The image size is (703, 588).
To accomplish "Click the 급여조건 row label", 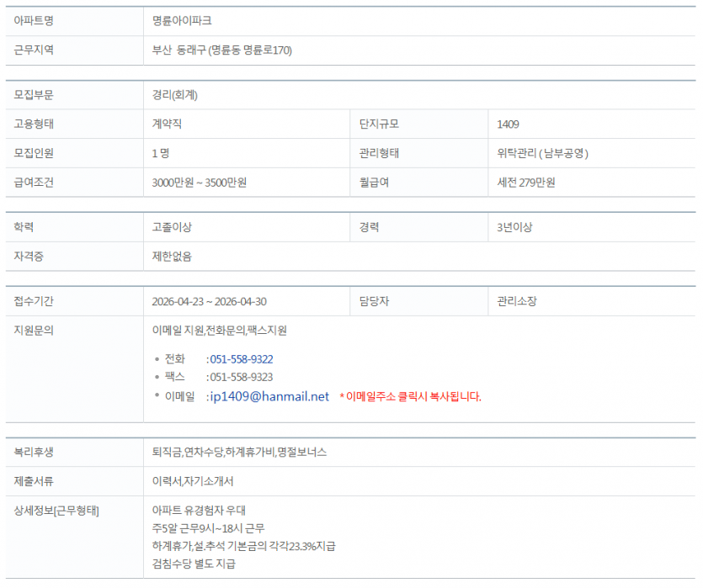I will pyautogui.click(x=34, y=183).
